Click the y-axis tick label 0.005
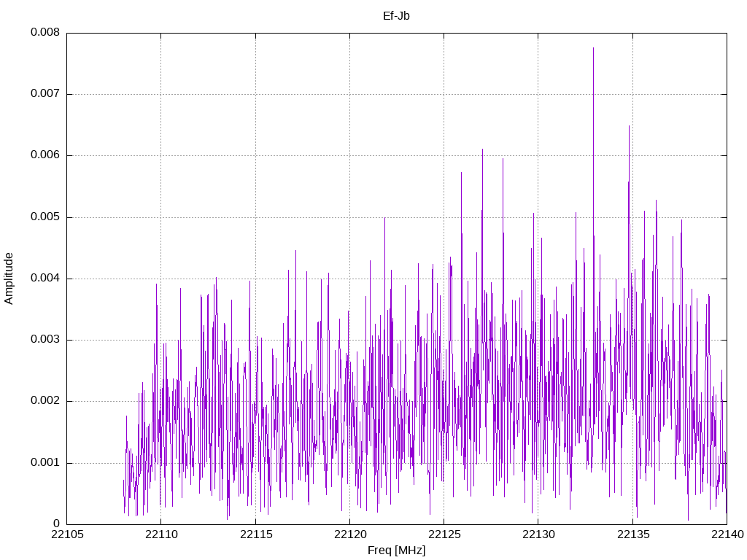Screen dimensions: 747x560 point(45,217)
